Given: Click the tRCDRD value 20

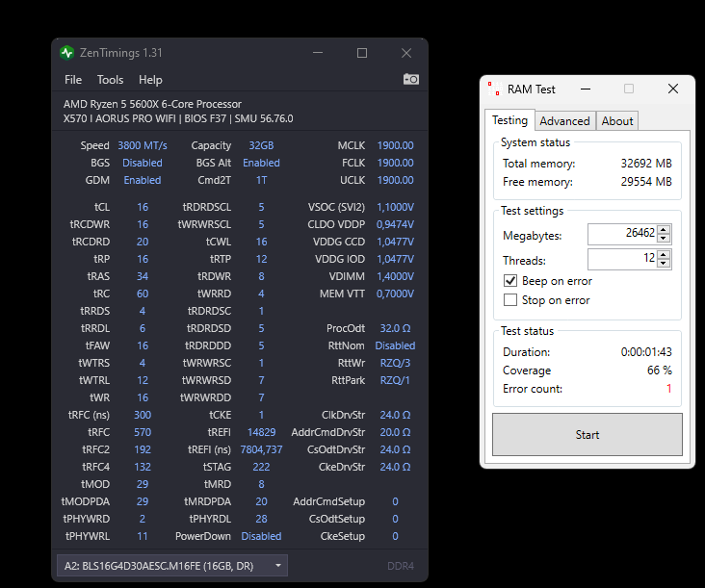Looking at the screenshot, I should (143, 242).
